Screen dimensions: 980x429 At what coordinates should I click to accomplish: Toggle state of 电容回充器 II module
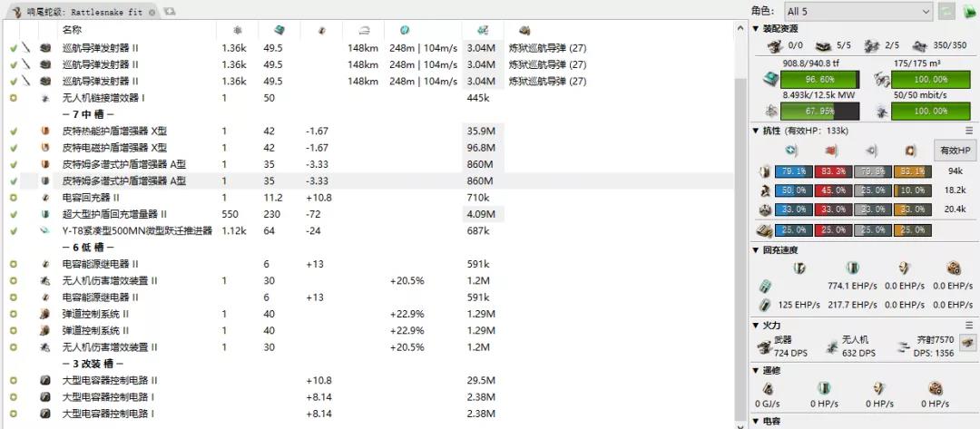point(14,197)
